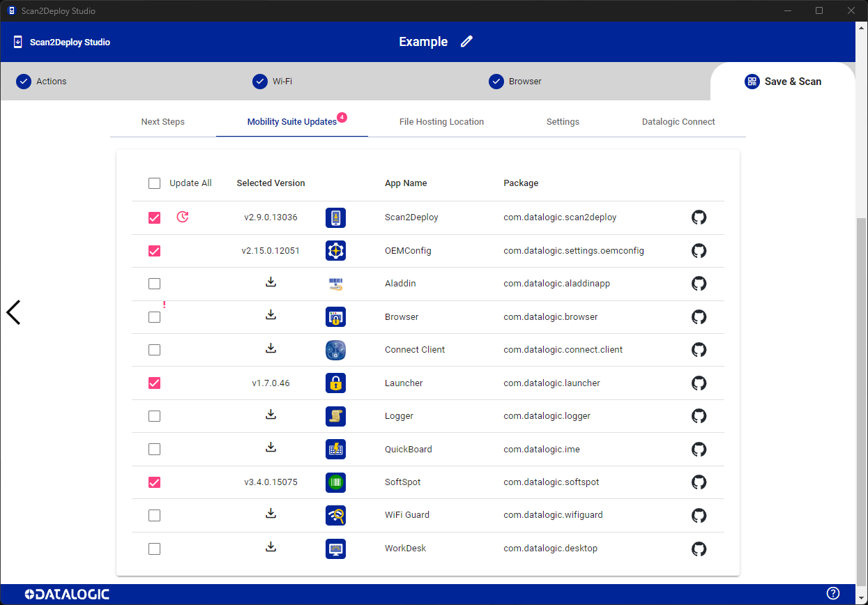Click the download icon for WiFi Guard

(x=271, y=513)
